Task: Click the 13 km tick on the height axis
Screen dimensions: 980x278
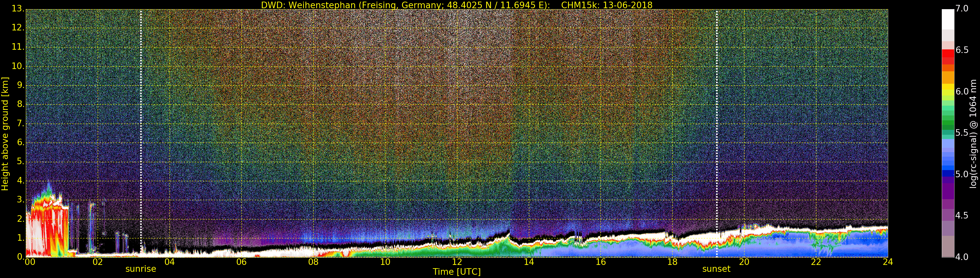Action: (18, 9)
